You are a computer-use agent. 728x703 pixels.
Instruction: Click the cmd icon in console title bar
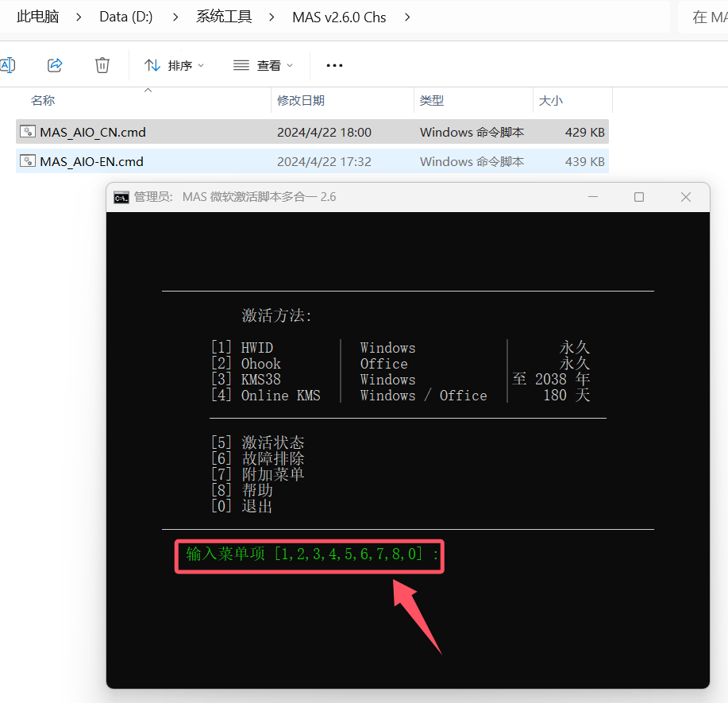[x=121, y=198]
